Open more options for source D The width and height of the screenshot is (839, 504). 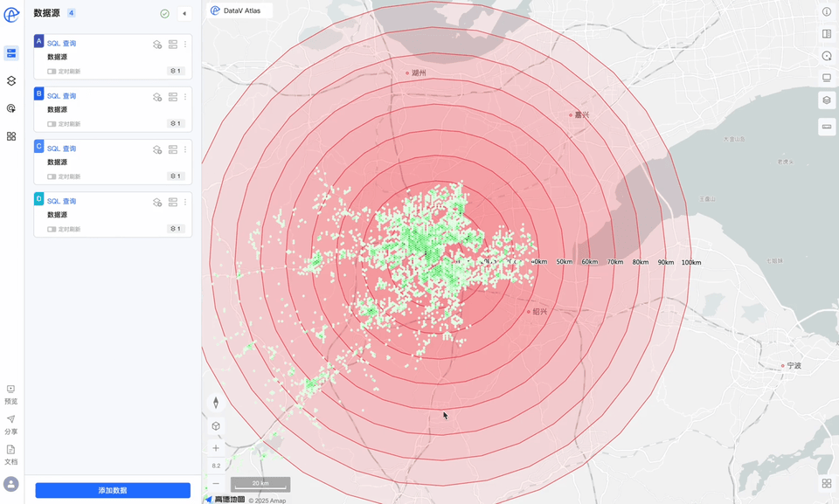click(185, 203)
